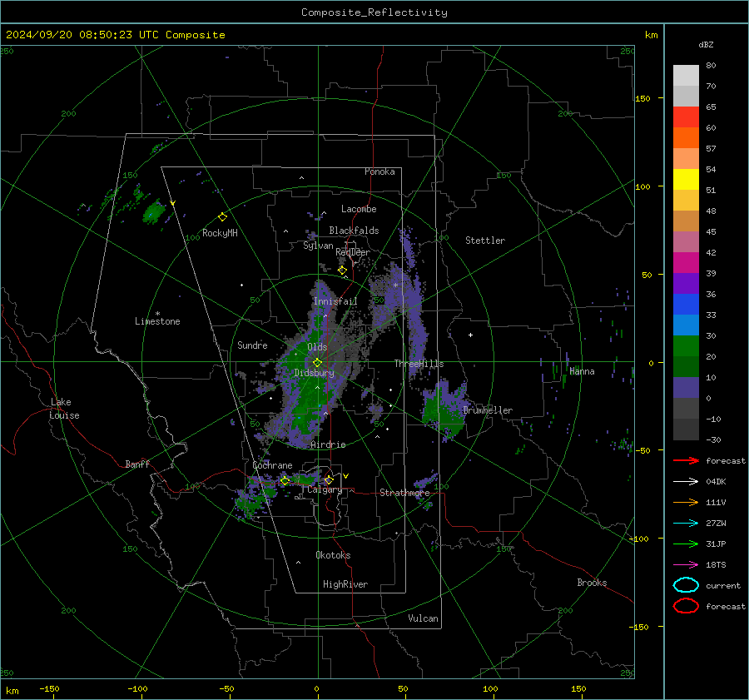Click the asterisk marker above Limestone
Image resolution: width=749 pixels, height=700 pixels.
[157, 314]
